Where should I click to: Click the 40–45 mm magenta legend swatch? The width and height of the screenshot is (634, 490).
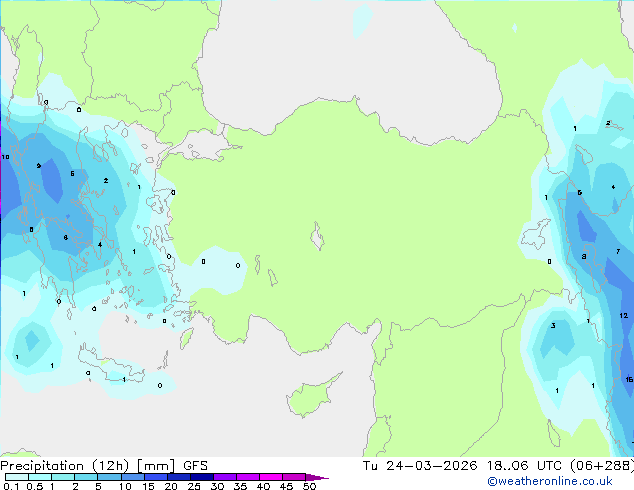tap(271, 477)
